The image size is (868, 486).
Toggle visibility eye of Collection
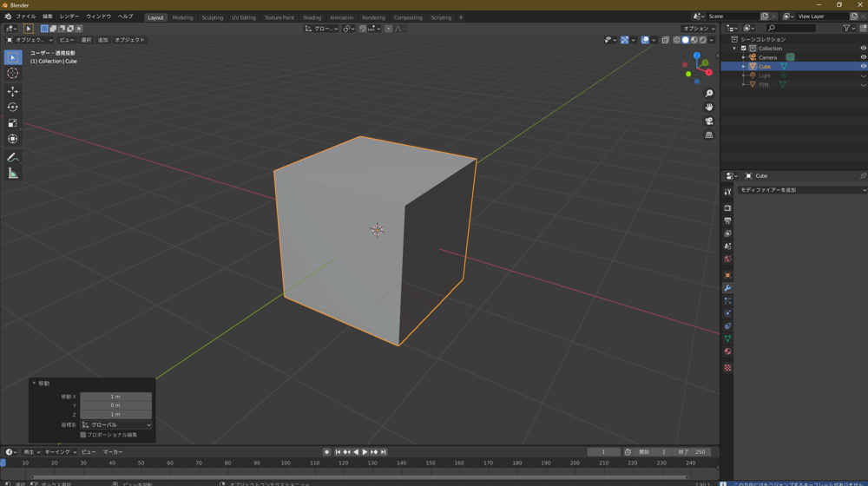click(x=863, y=48)
